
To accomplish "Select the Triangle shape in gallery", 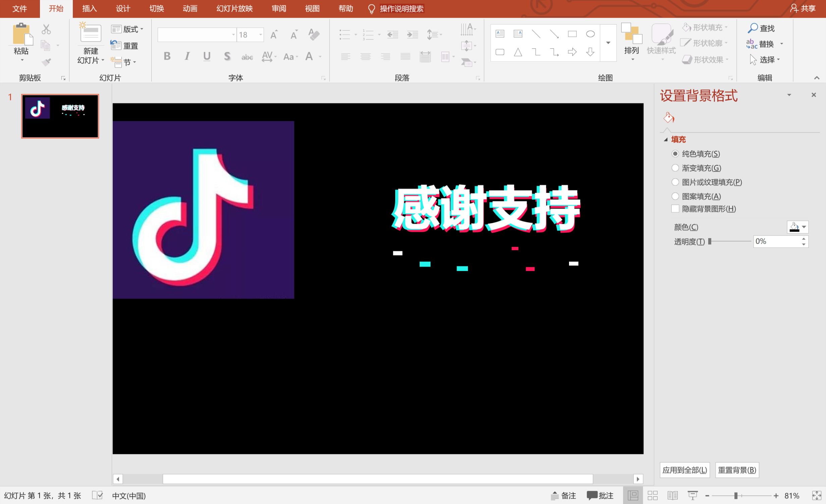I will click(x=518, y=52).
